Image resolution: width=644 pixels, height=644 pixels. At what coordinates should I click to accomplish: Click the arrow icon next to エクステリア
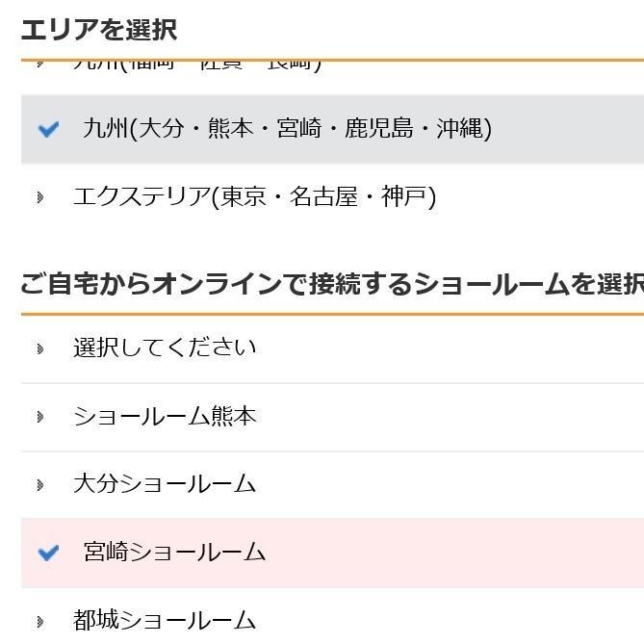40,197
